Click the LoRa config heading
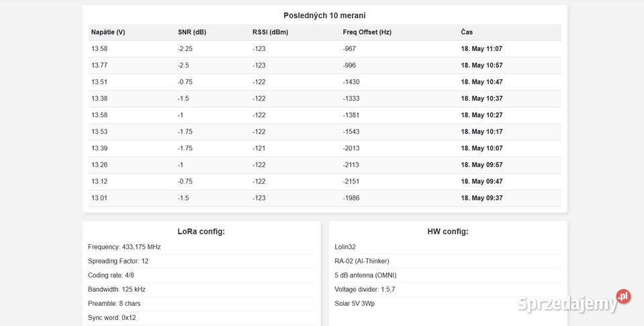The image size is (644, 326). (x=201, y=231)
